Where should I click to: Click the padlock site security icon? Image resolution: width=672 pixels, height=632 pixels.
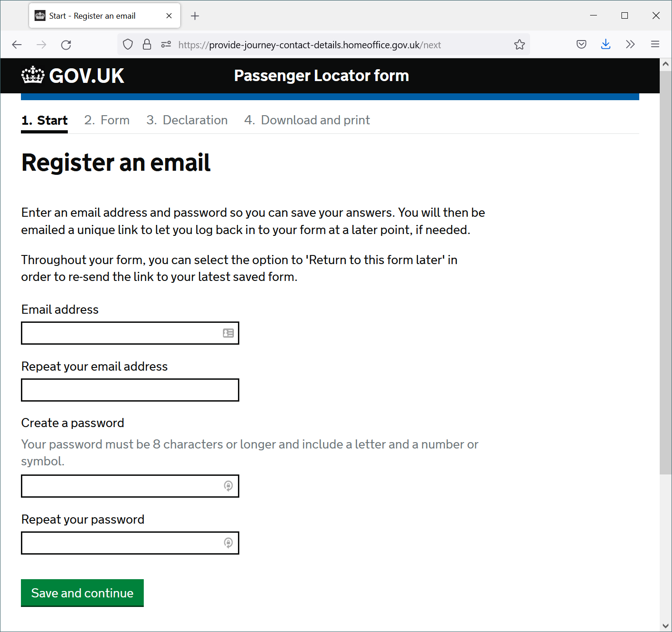coord(147,45)
